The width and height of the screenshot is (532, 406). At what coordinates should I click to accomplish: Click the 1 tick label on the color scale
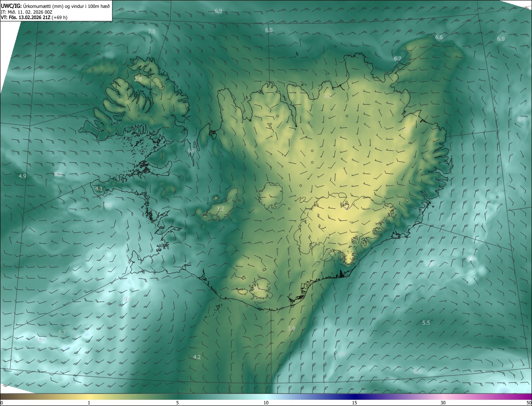click(x=89, y=403)
